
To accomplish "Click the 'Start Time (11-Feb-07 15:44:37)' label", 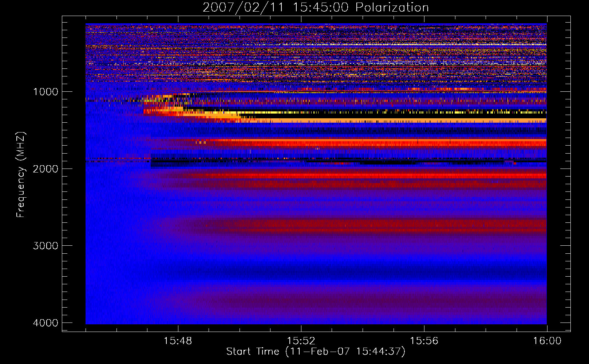I will point(316,352).
